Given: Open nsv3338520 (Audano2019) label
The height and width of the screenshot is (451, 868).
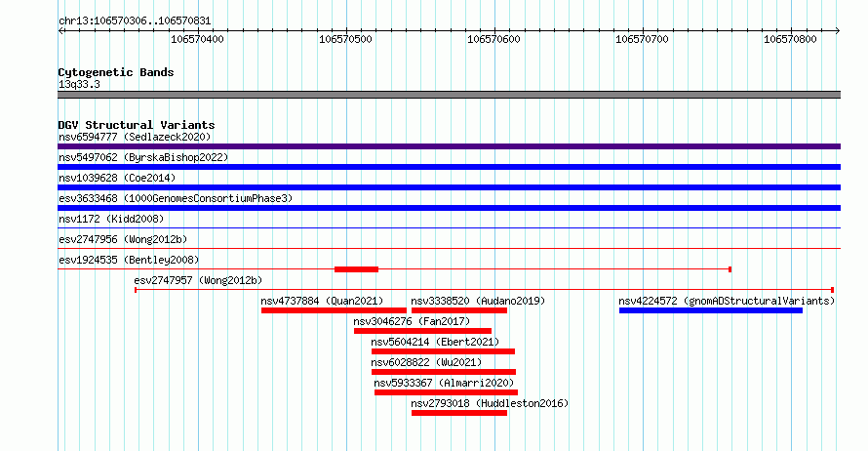Looking at the screenshot, I should (x=478, y=301).
